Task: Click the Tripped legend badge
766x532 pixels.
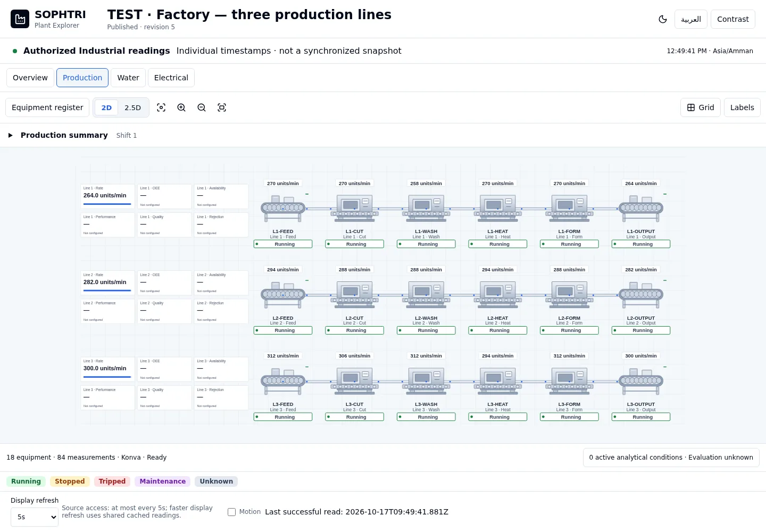Action: 112,481
